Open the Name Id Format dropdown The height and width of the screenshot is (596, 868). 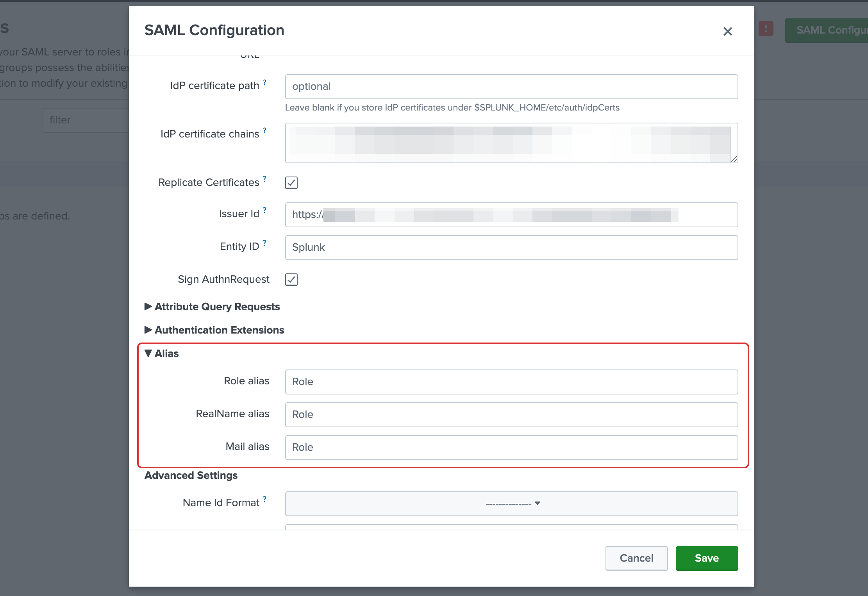pos(511,503)
